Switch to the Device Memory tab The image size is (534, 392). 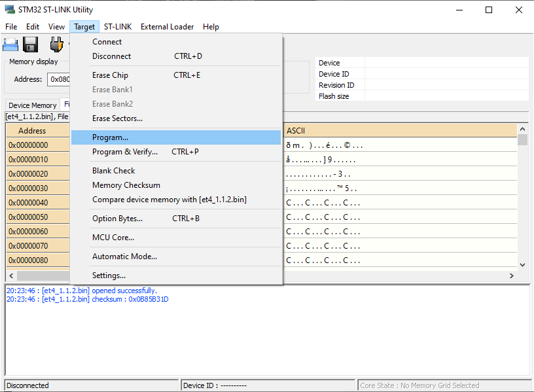pos(32,105)
